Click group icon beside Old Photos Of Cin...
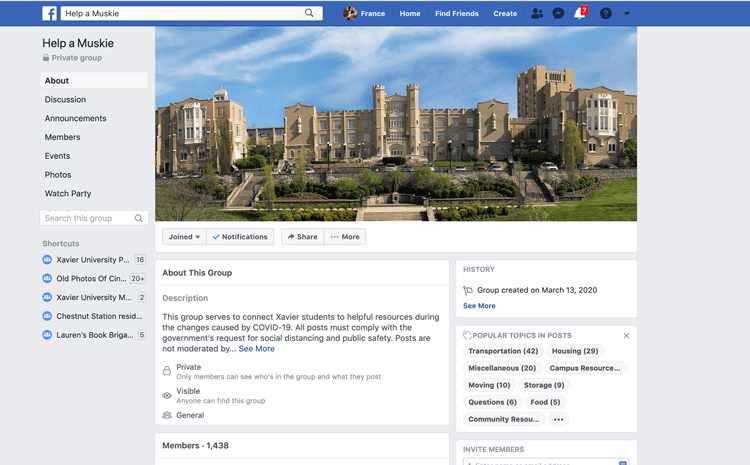750x465 pixels. click(x=47, y=278)
